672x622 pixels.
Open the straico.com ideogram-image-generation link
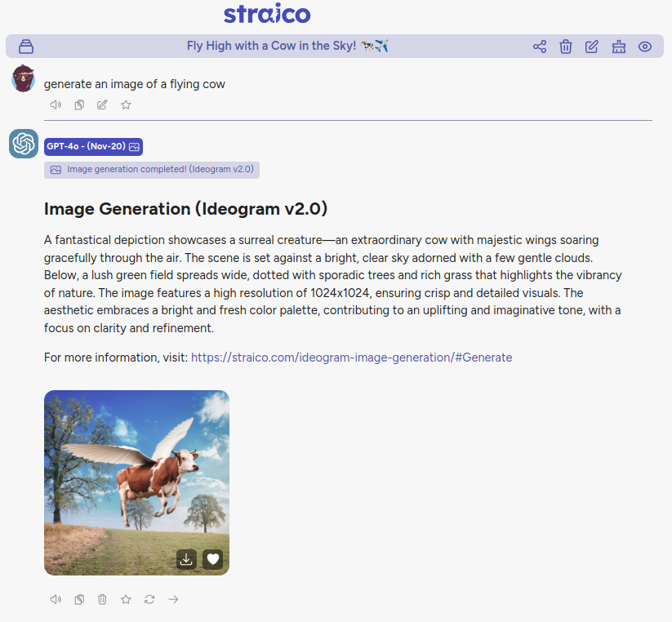[x=351, y=358]
